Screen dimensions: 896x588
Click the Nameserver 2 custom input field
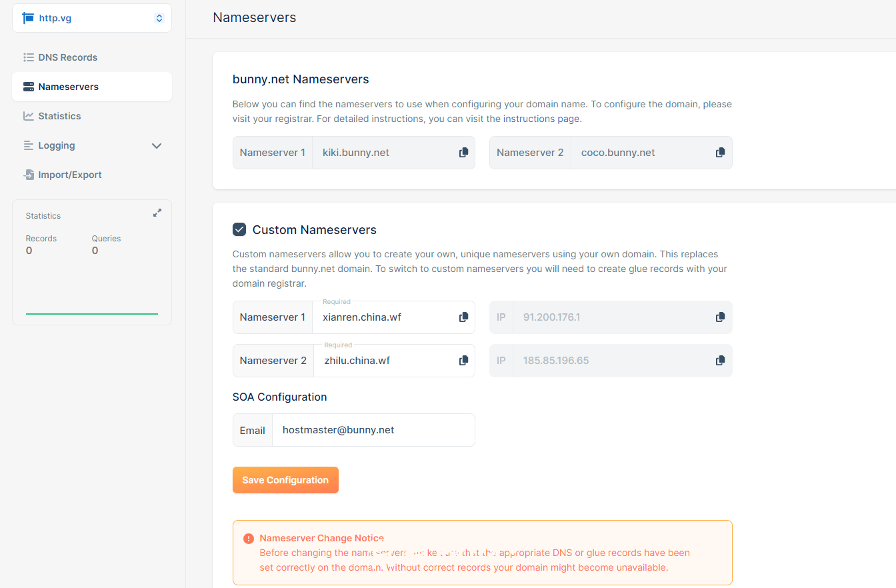[383, 361]
